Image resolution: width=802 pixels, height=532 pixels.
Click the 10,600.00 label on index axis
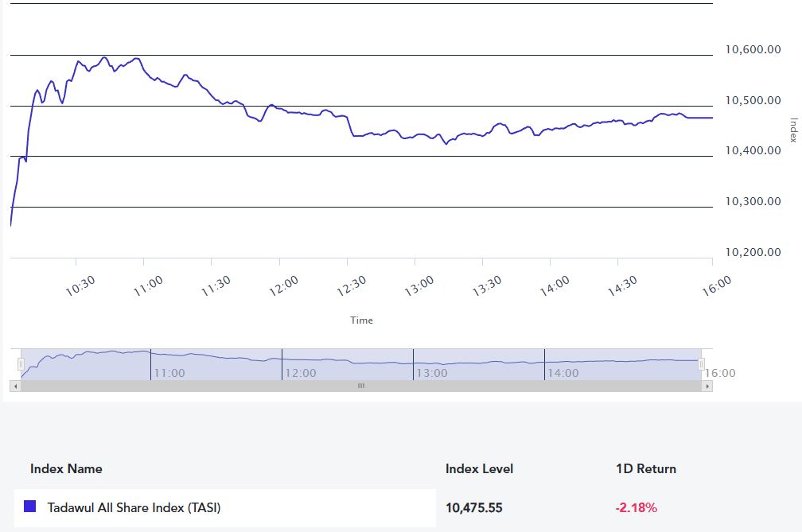click(x=752, y=49)
